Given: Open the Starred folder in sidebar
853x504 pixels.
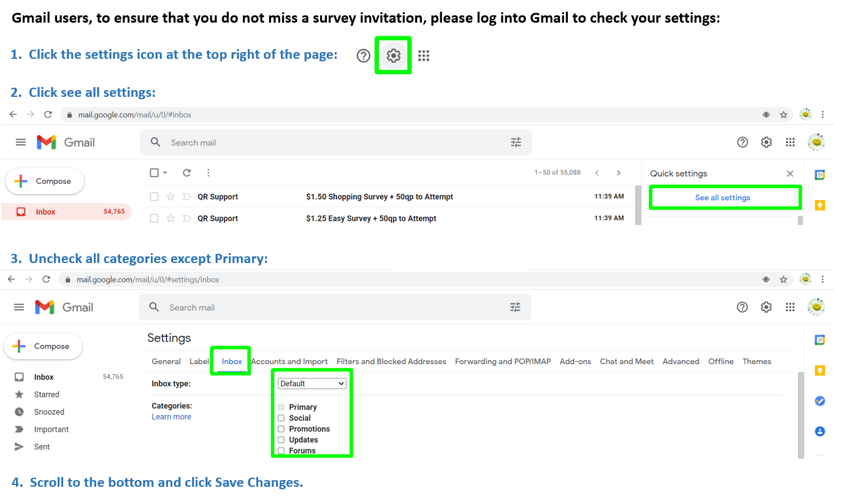Looking at the screenshot, I should coord(47,394).
